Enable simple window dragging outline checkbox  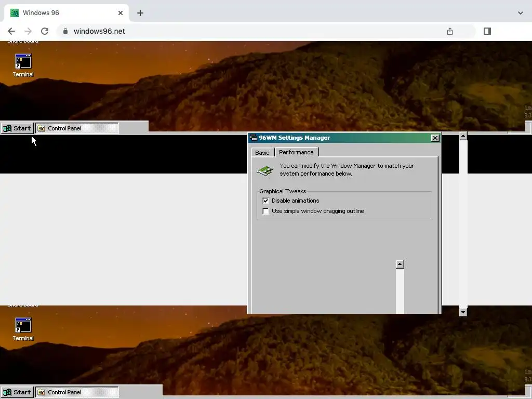pos(265,211)
